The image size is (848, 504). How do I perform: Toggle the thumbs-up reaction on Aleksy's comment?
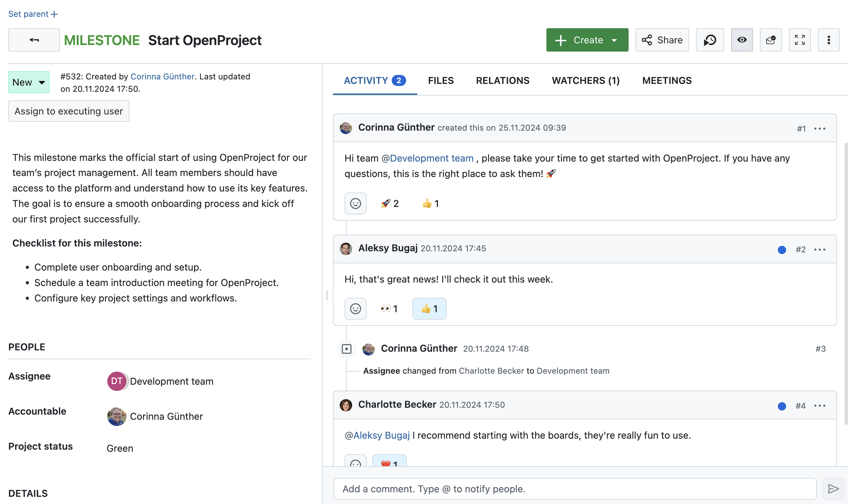[430, 308]
